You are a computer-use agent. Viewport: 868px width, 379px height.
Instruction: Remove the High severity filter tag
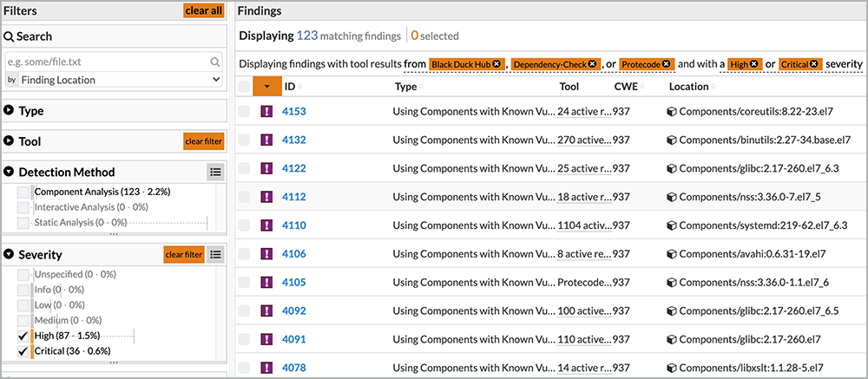pos(754,64)
